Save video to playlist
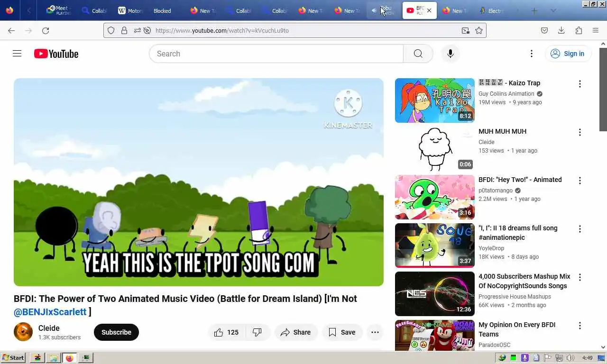607x364 pixels. pyautogui.click(x=342, y=332)
